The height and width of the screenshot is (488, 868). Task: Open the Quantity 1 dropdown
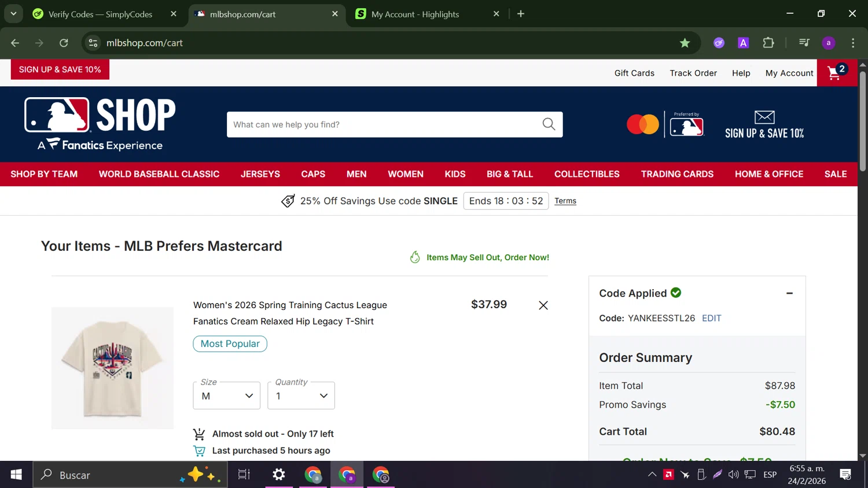pyautogui.click(x=301, y=395)
